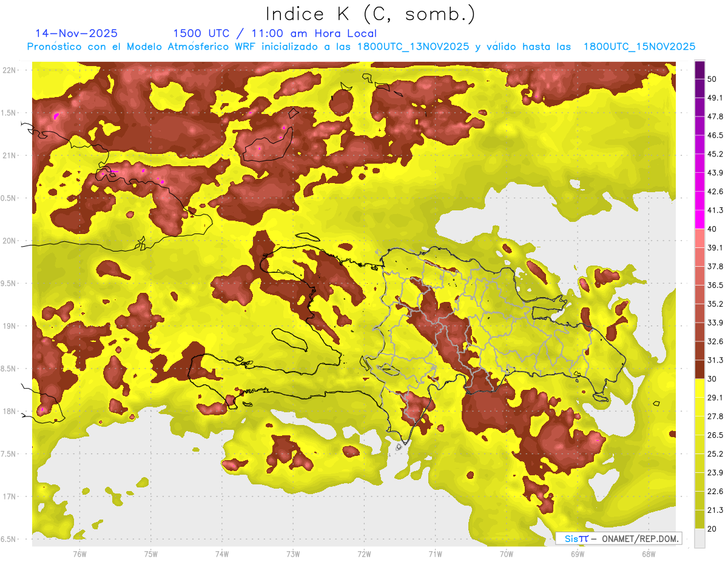Viewport: 728px width, 562px height.
Task: Pick the salmon swatch between 39.1 and 40
Action: pyautogui.click(x=699, y=238)
